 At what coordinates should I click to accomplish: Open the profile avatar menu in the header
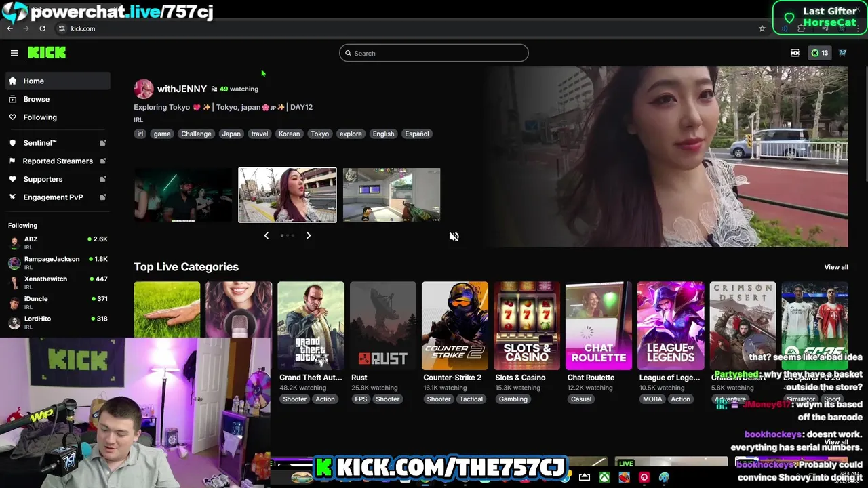pos(842,53)
